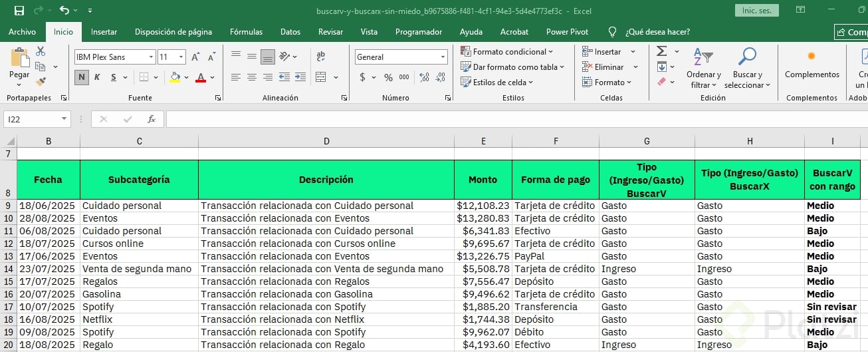The height and width of the screenshot is (352, 868).
Task: Click the Clear eraser icon
Action: click(661, 82)
